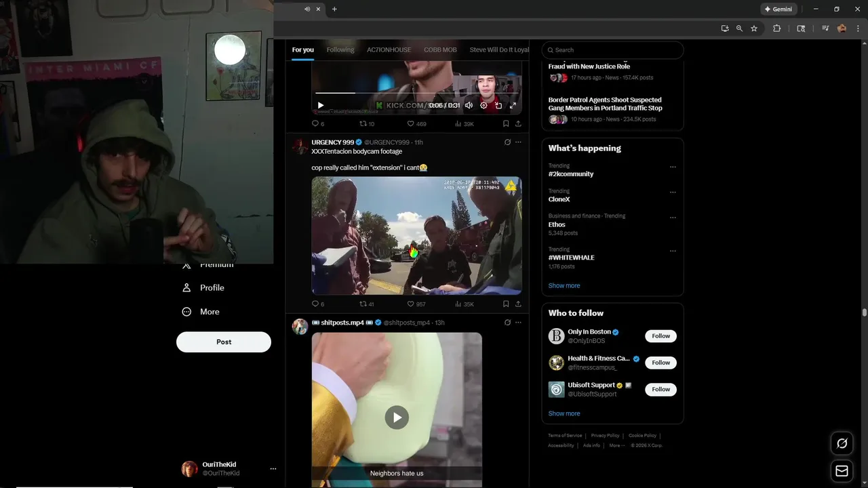Viewport: 868px width, 488px height.
Task: Click the Post button
Action: coord(224,342)
